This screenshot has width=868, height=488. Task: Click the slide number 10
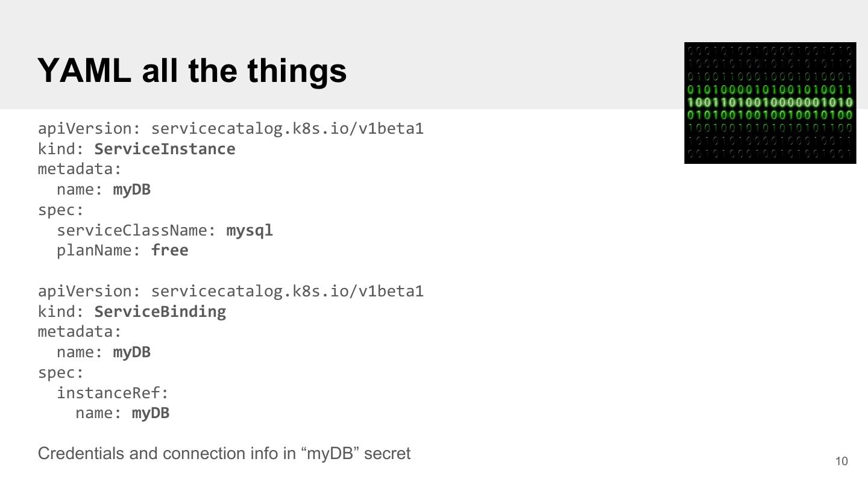tap(841, 461)
